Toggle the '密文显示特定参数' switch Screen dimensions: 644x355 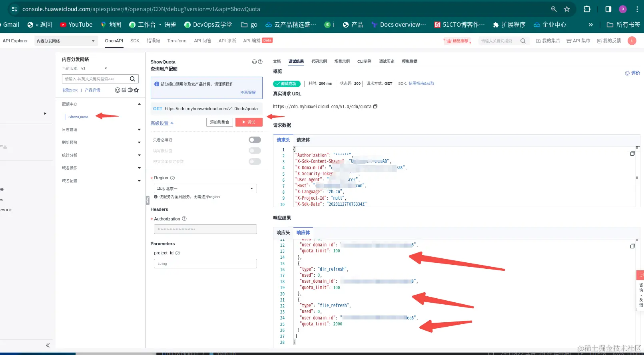[255, 161]
